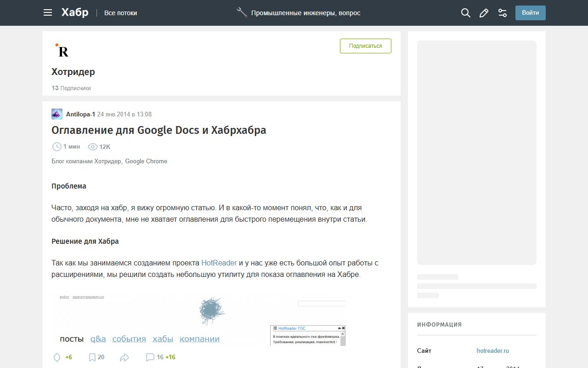Viewport: 588px width, 368px height.
Task: Open the Блог компании Хотридер hub
Action: pyautogui.click(x=86, y=161)
